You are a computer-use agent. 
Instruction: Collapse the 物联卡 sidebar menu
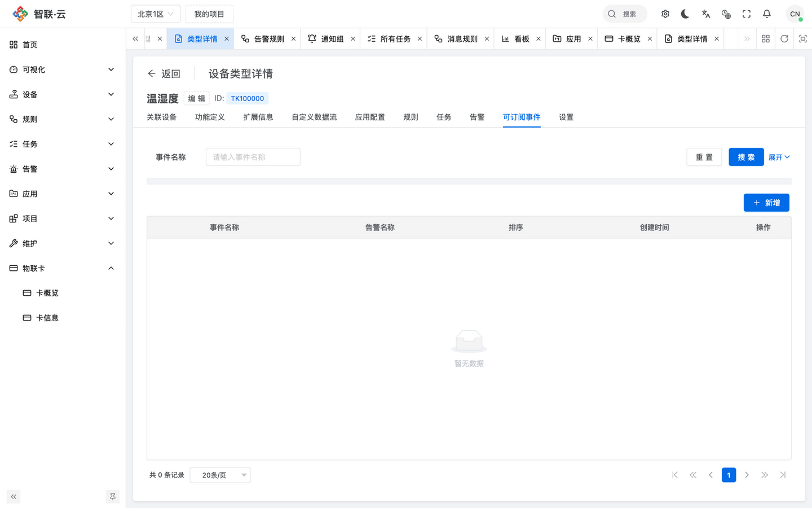point(62,268)
